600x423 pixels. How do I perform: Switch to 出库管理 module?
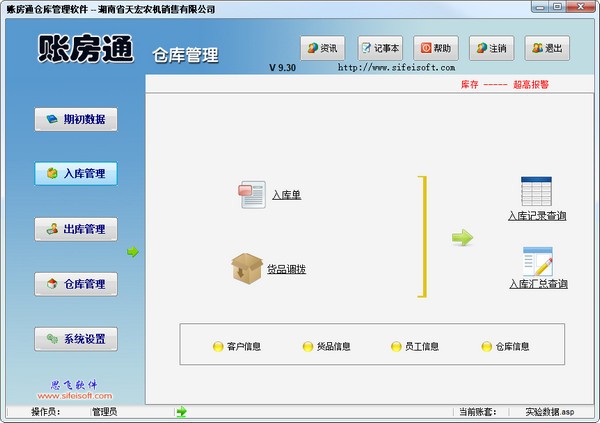76,229
